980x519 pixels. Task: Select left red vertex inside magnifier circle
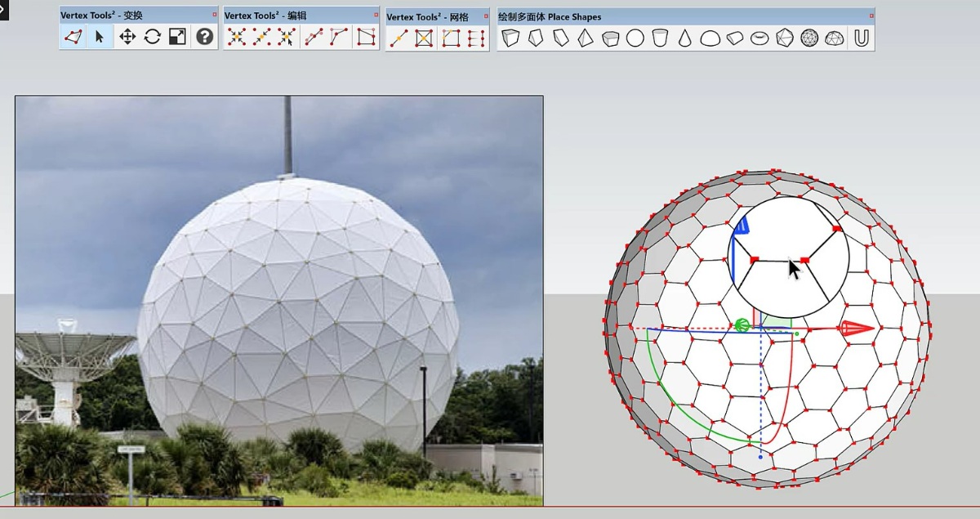[x=755, y=260]
